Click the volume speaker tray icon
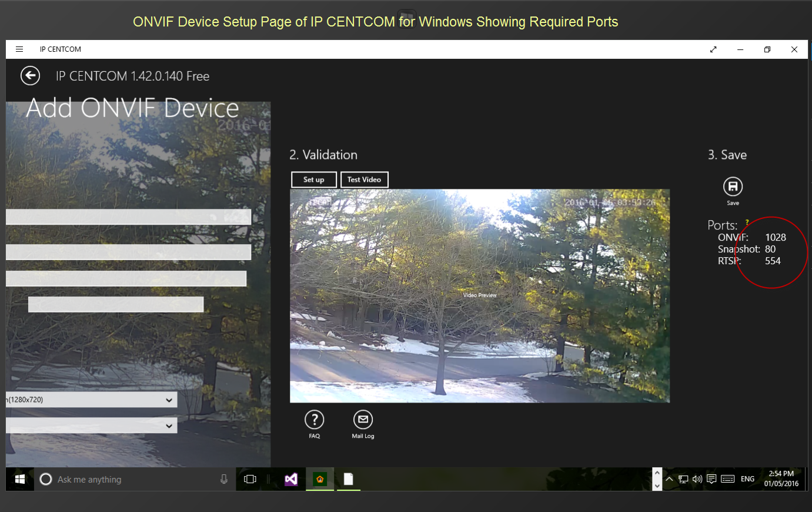This screenshot has width=812, height=512. 697,479
